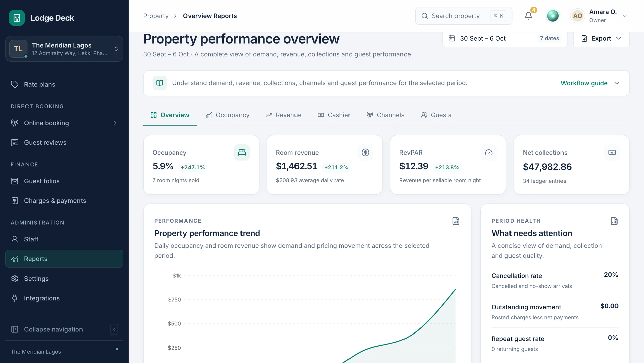Open Charges & payments
The image size is (644, 363).
64,201
